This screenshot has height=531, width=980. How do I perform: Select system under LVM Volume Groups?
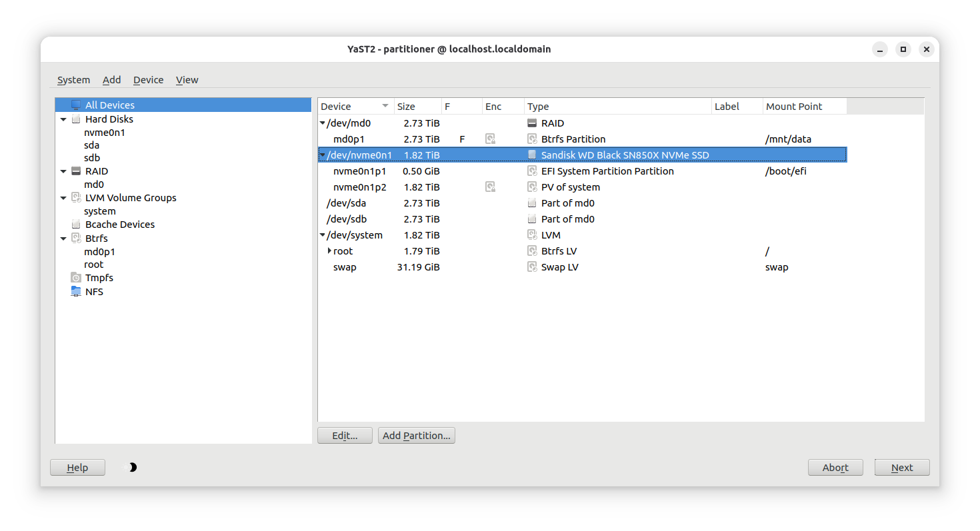coord(100,211)
